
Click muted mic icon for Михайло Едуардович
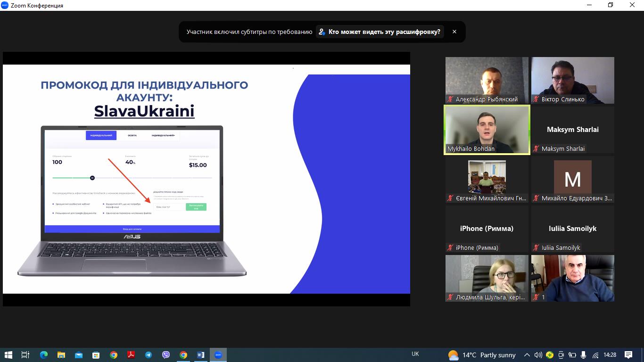click(536, 198)
